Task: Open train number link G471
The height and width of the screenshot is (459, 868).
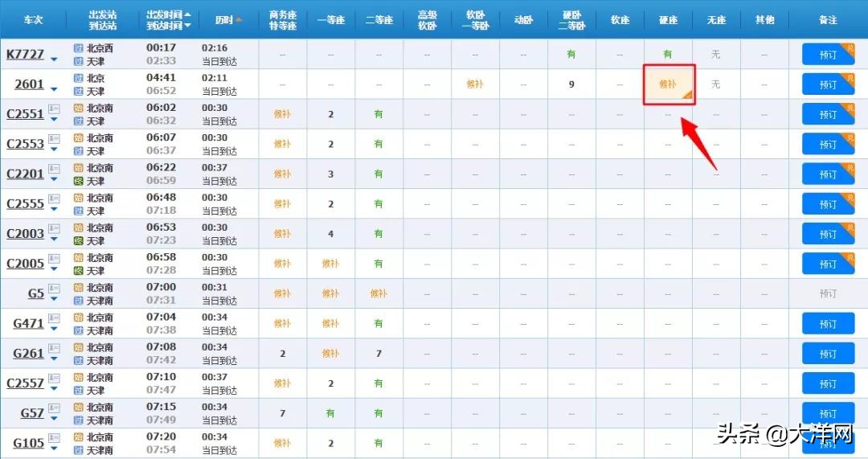Action: coord(28,323)
